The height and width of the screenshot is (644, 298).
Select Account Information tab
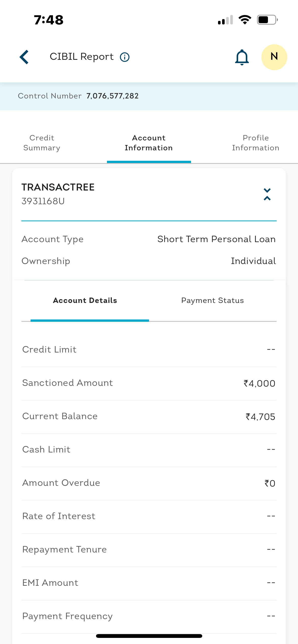click(149, 143)
